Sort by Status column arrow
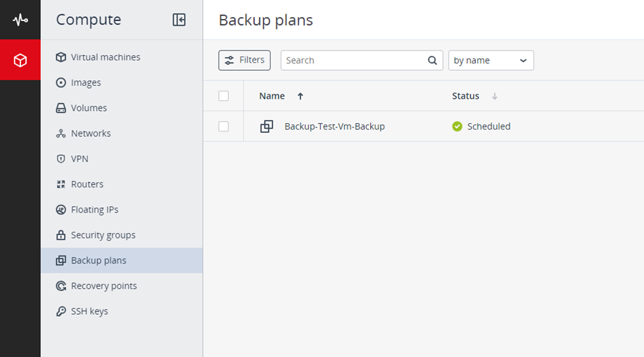Screen dimensions: 644x357 pyautogui.click(x=495, y=97)
